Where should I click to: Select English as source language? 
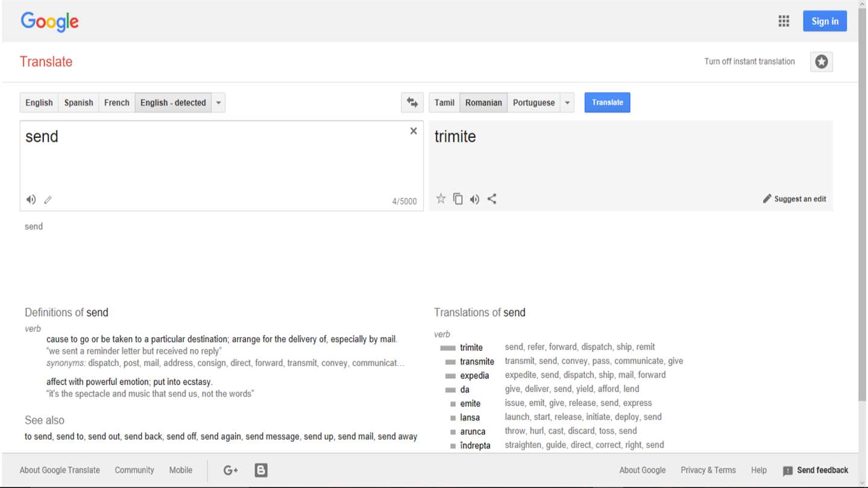click(x=39, y=102)
